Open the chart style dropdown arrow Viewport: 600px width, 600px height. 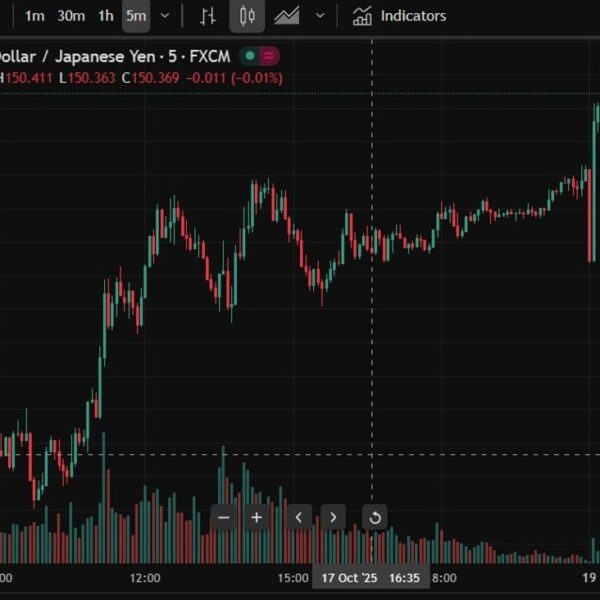320,16
